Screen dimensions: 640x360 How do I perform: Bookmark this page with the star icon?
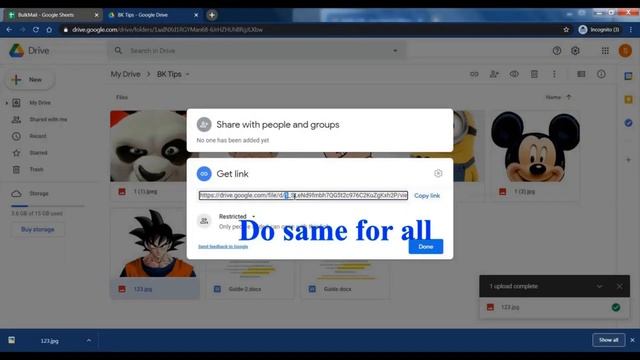point(566,29)
